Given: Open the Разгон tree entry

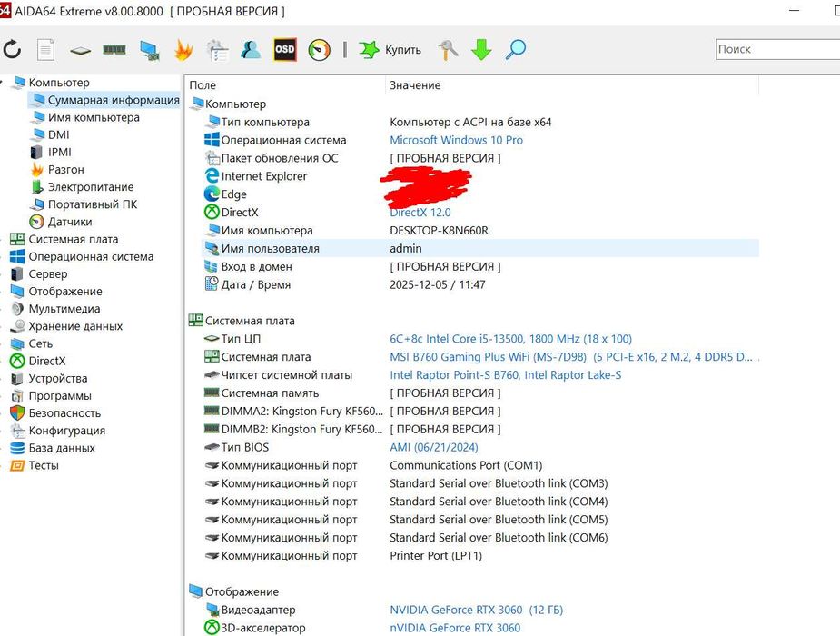Looking at the screenshot, I should 66,169.
